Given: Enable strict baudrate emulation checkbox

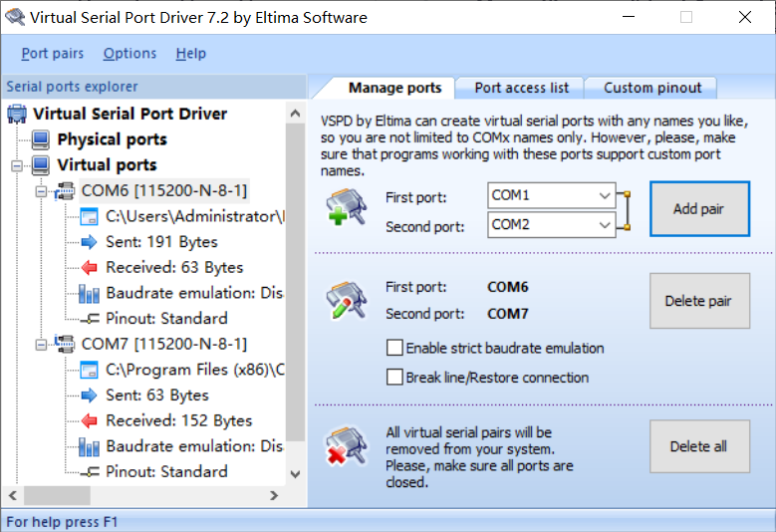Looking at the screenshot, I should [394, 348].
